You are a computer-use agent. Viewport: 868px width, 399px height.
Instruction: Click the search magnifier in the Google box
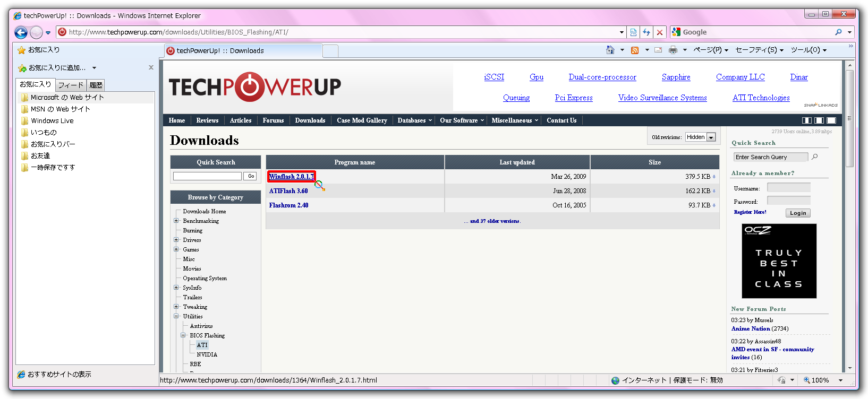(x=838, y=32)
